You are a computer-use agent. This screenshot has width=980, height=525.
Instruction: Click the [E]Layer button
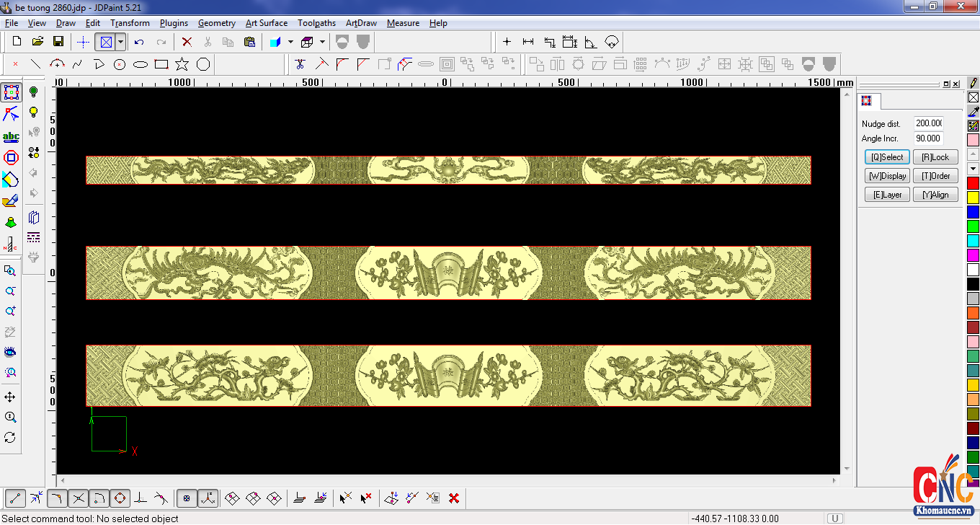click(x=887, y=195)
